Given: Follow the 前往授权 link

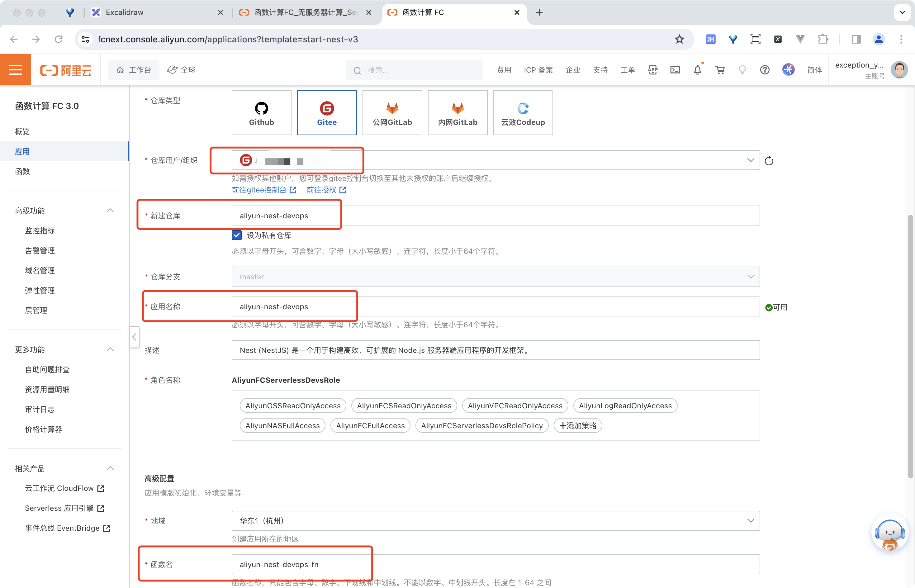Looking at the screenshot, I should click(x=326, y=190).
